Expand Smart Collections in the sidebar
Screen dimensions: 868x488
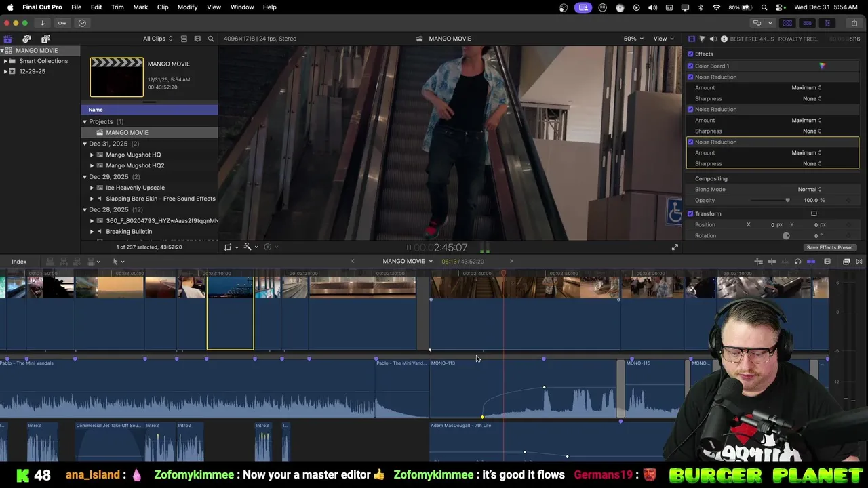5,61
